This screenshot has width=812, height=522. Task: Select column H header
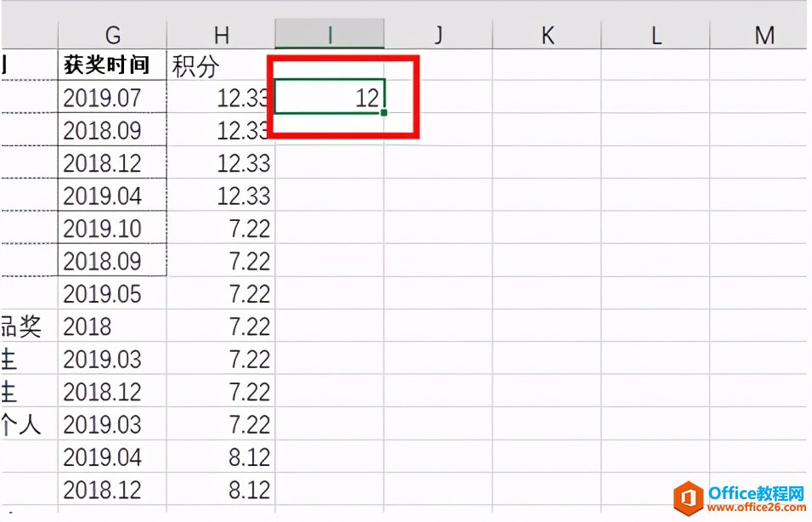[x=221, y=35]
